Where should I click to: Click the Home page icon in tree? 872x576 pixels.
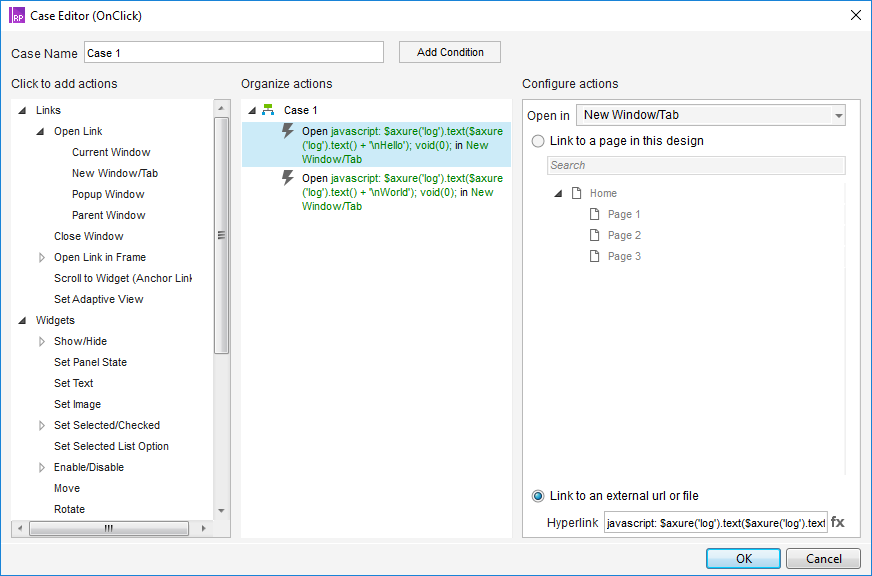click(576, 193)
